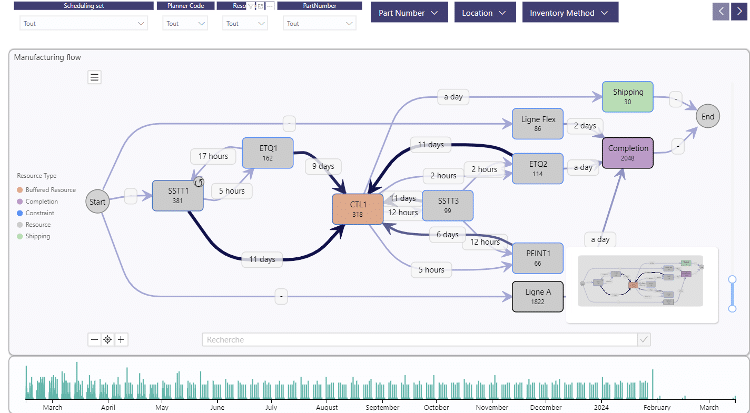Viewport: 750px width, 413px height.
Task: Expand the Inventory Method button menu
Action: coord(570,12)
